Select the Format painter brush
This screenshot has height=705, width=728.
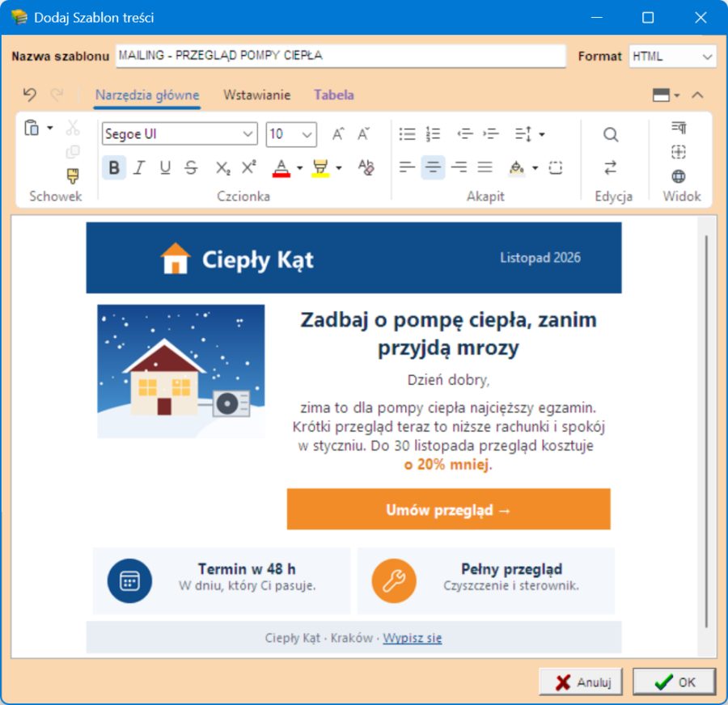pos(73,176)
